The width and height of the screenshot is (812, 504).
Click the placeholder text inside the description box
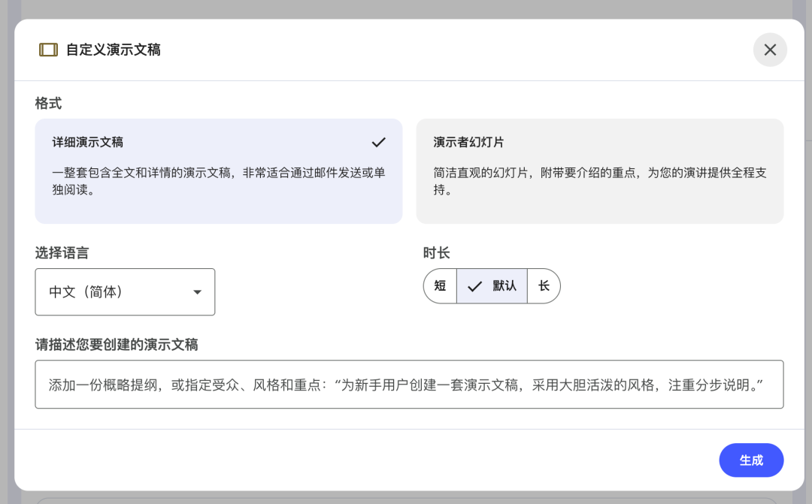[x=409, y=384]
